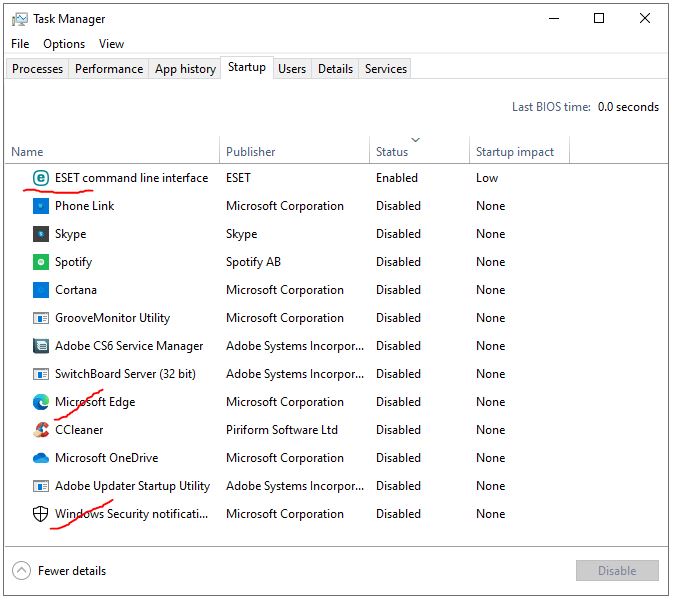This screenshot has height=600, width=674.
Task: Click the Spotify AB publisher cell
Action: tap(253, 262)
